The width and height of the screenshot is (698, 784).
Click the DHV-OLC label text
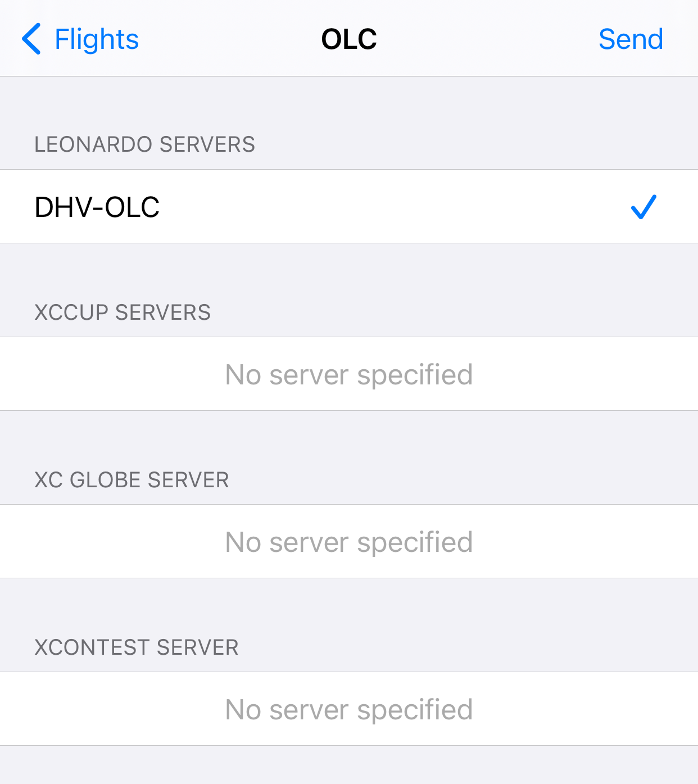(97, 207)
